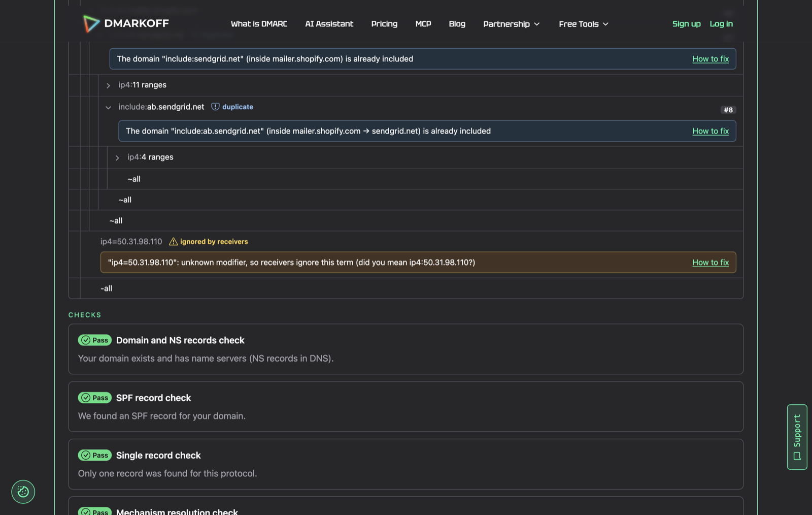Open the cookie settings icon
Image resolution: width=812 pixels, height=515 pixels.
(23, 492)
